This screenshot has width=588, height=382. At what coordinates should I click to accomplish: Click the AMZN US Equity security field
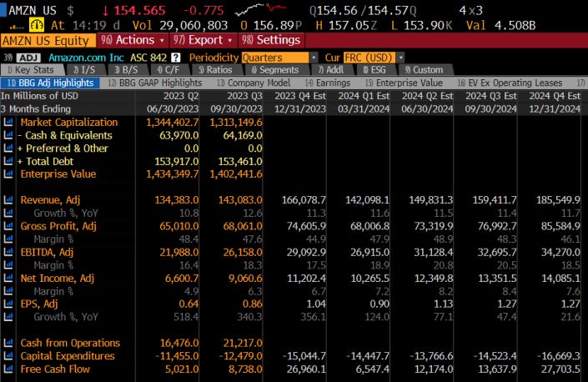tap(48, 41)
